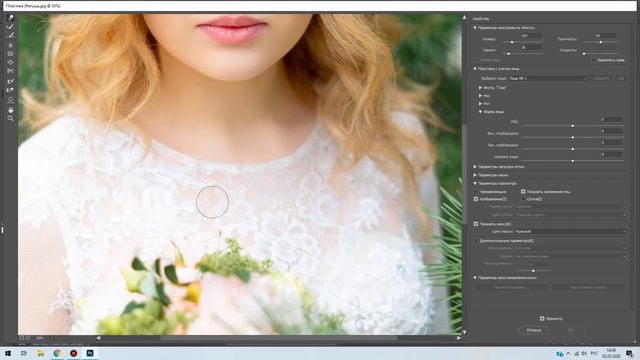Switch to the red recorder taskbar app
Screen dimensions: 640x360
point(73,353)
